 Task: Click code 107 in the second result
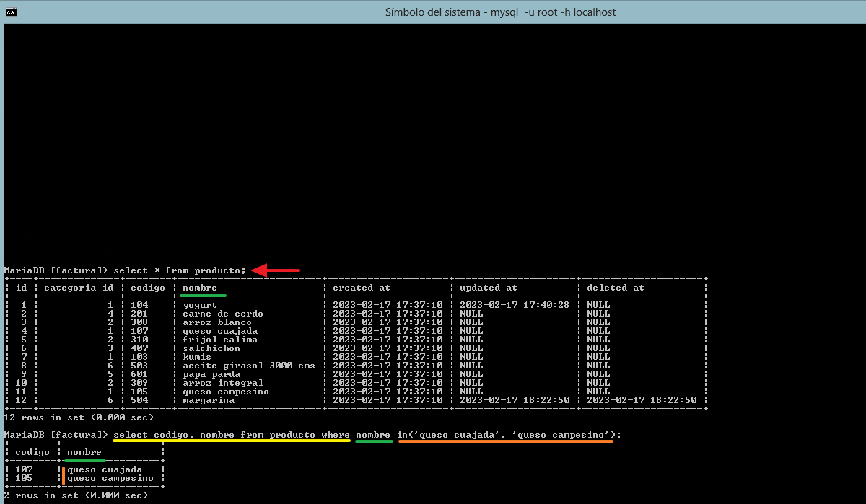point(24,469)
